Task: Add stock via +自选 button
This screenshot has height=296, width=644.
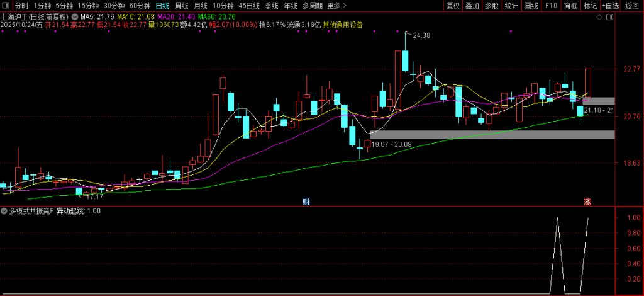Action: [x=610, y=6]
